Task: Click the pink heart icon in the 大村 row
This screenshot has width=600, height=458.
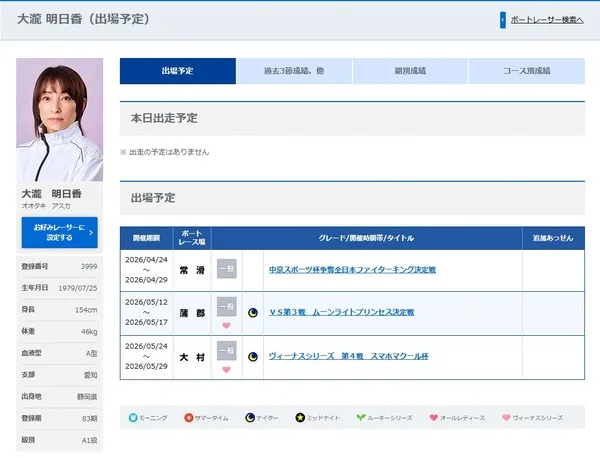Action: point(227,370)
